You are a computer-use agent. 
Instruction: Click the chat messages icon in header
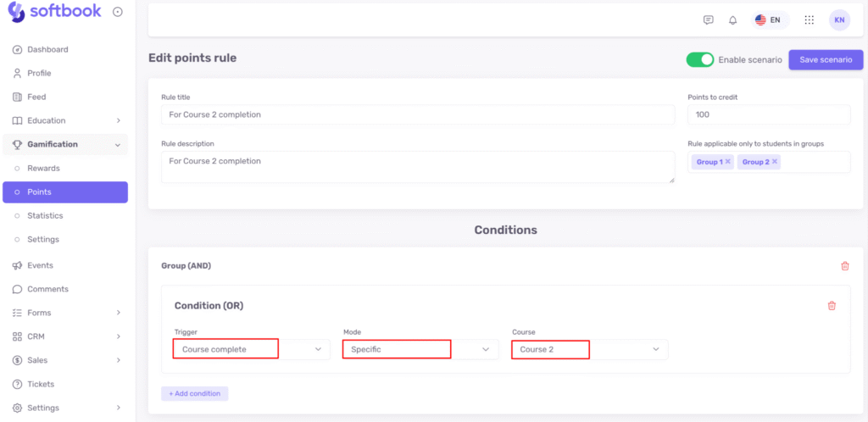(x=709, y=20)
